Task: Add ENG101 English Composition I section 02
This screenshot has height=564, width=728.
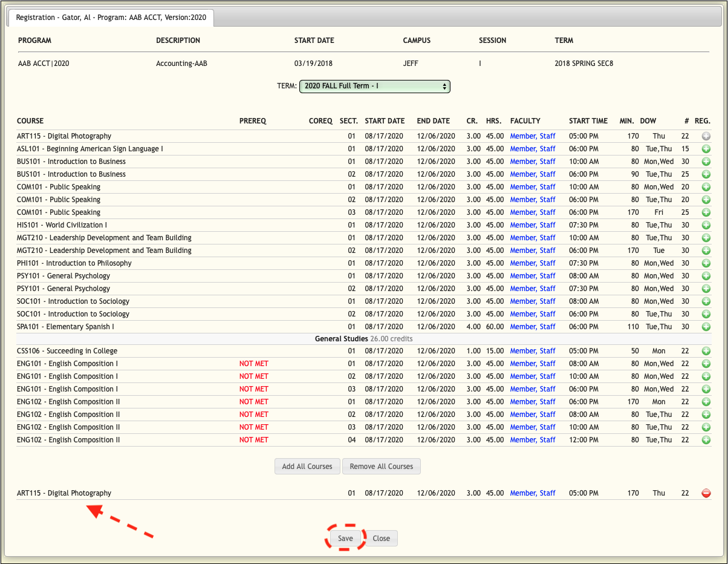Action: pos(706,376)
